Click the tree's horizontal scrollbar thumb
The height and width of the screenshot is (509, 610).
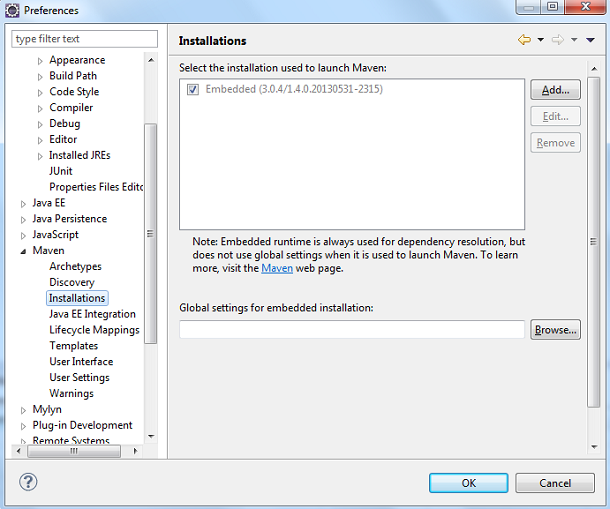click(x=74, y=451)
